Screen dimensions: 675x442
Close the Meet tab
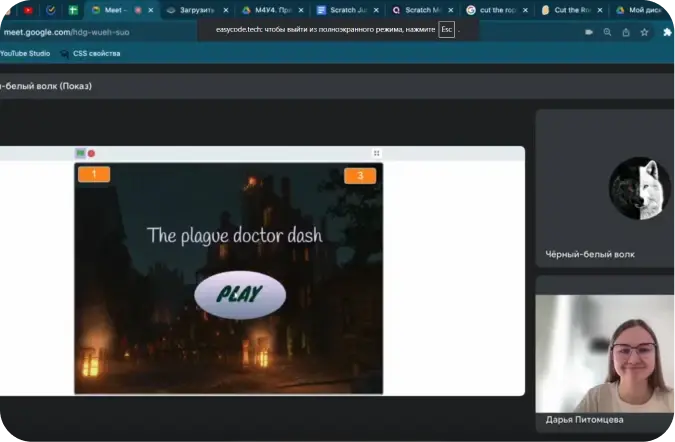151,10
